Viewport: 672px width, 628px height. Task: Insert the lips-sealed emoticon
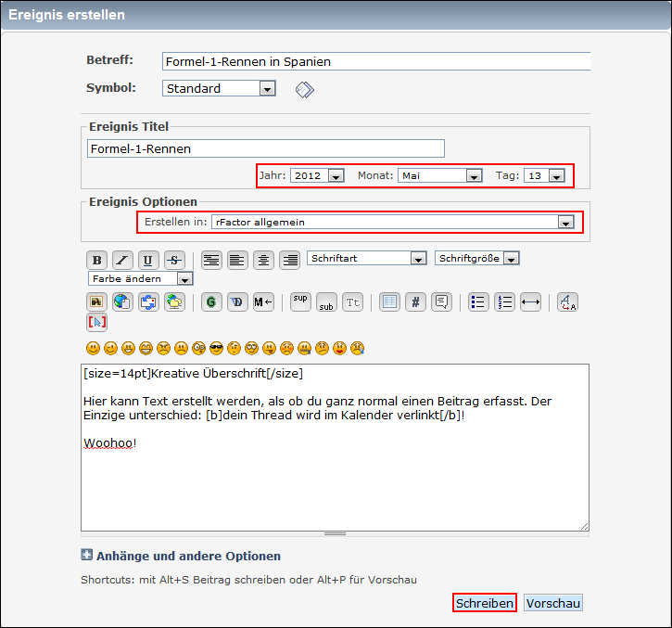[x=304, y=348]
